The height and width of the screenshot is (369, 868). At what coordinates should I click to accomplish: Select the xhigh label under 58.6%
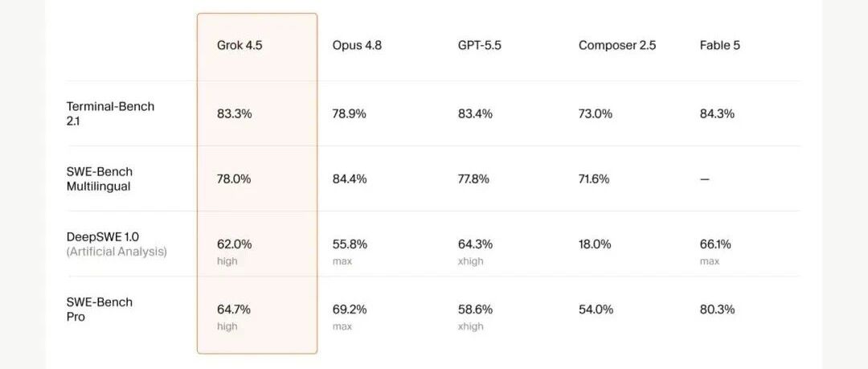pos(470,326)
